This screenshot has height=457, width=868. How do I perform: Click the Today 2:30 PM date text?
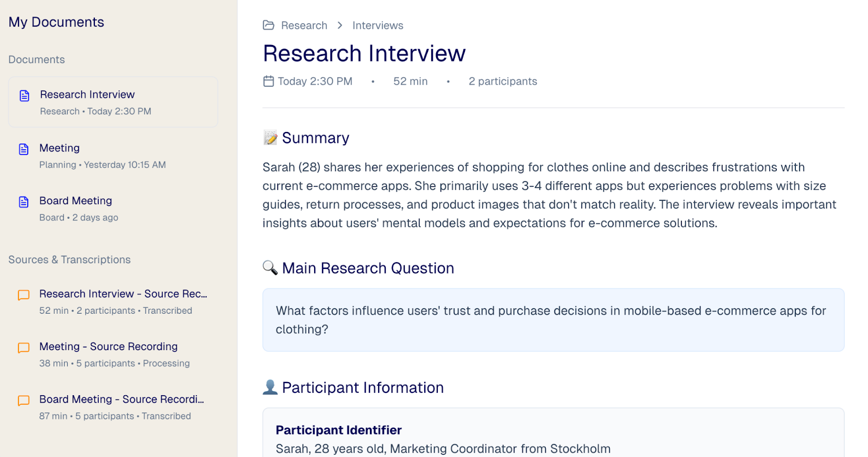tap(315, 81)
